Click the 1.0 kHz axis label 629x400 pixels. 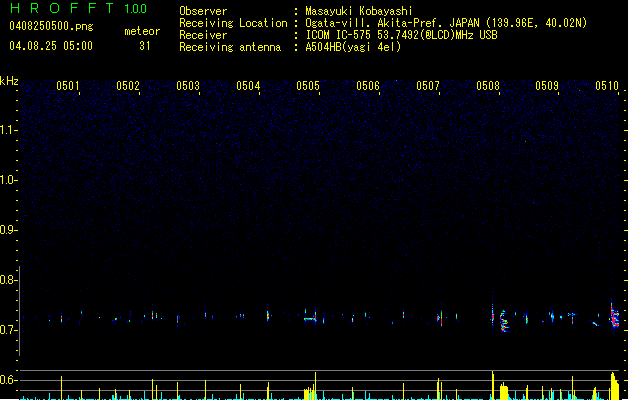(8, 180)
